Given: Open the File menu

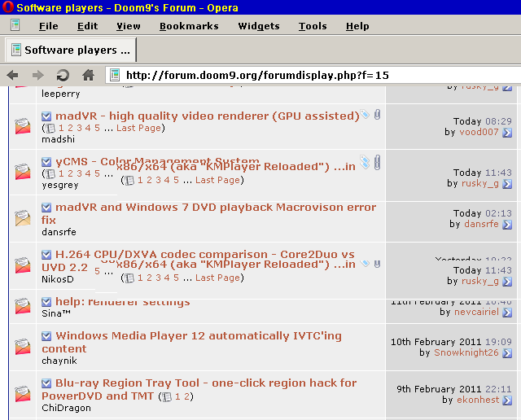Looking at the screenshot, I should 49,26.
